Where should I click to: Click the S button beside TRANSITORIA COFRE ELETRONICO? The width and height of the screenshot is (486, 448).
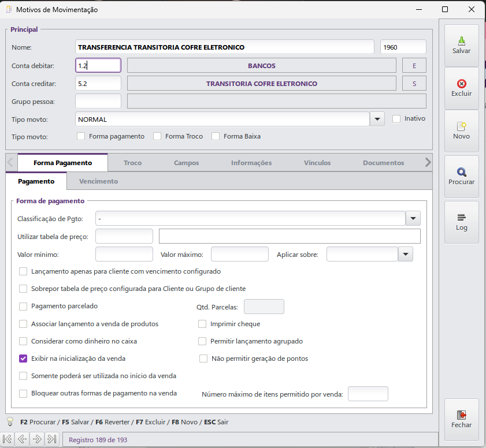(x=414, y=84)
